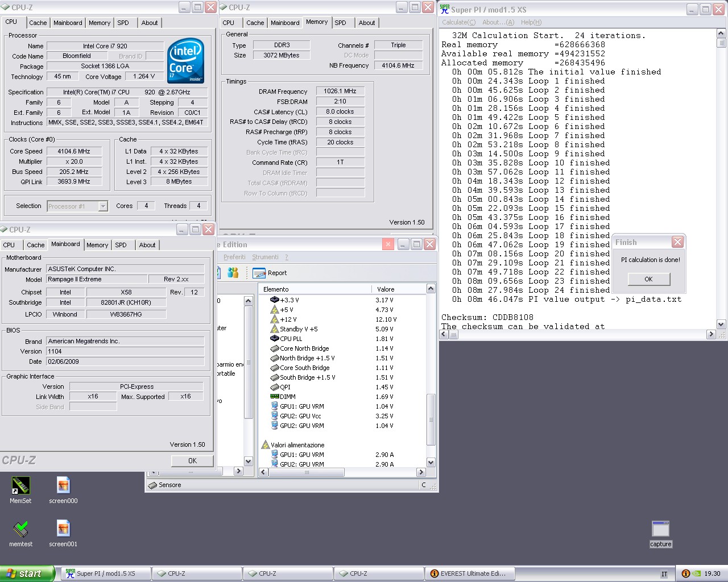Click OK in the CPU-Z motherboard window
The width and height of the screenshot is (728, 582).
click(192, 461)
